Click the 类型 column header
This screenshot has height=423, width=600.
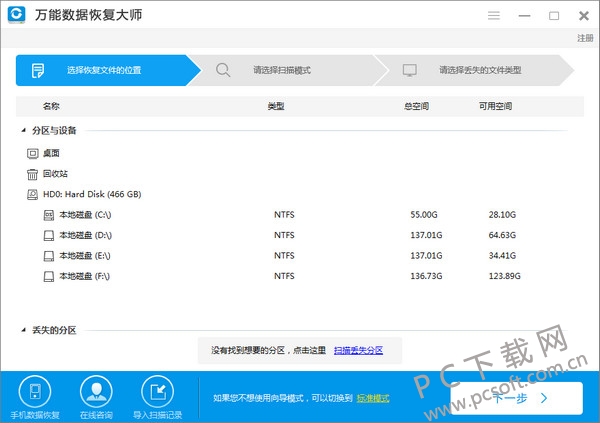click(x=276, y=106)
